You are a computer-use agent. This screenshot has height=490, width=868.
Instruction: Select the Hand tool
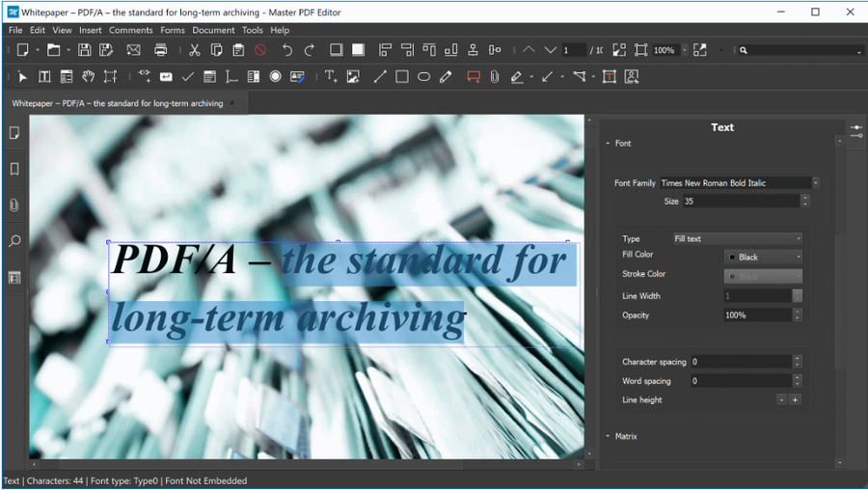[x=88, y=77]
